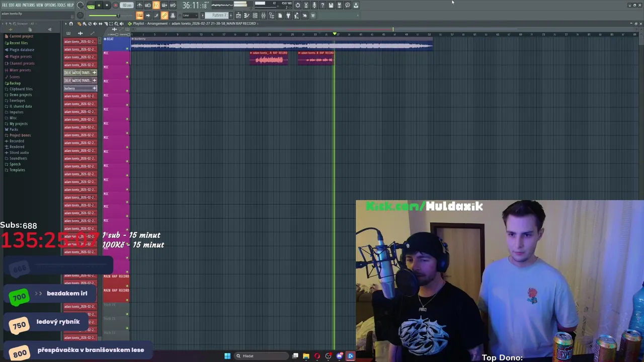This screenshot has height=362, width=644.
Task: Expand Recent files in browser
Action: (19, 43)
